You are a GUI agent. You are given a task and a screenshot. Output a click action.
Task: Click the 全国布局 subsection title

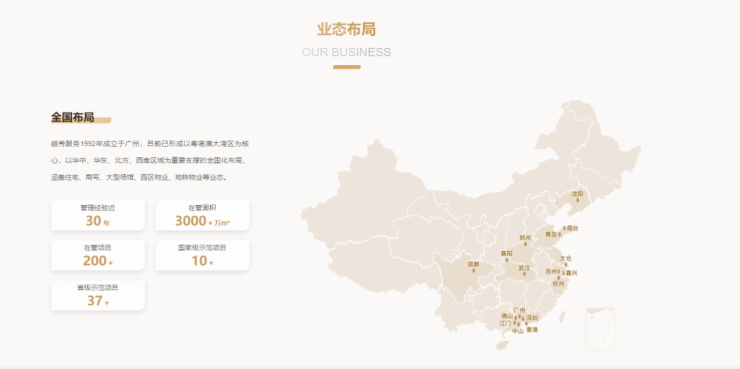pyautogui.click(x=73, y=117)
